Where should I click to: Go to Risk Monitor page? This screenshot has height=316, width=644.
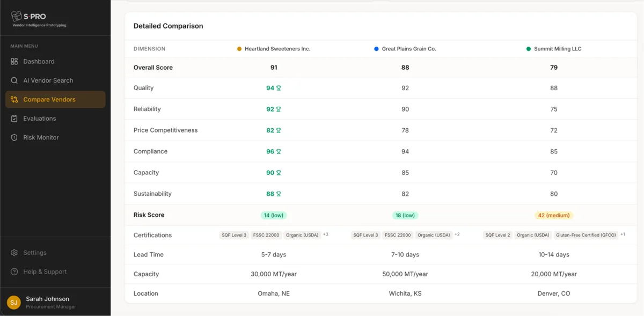point(41,138)
